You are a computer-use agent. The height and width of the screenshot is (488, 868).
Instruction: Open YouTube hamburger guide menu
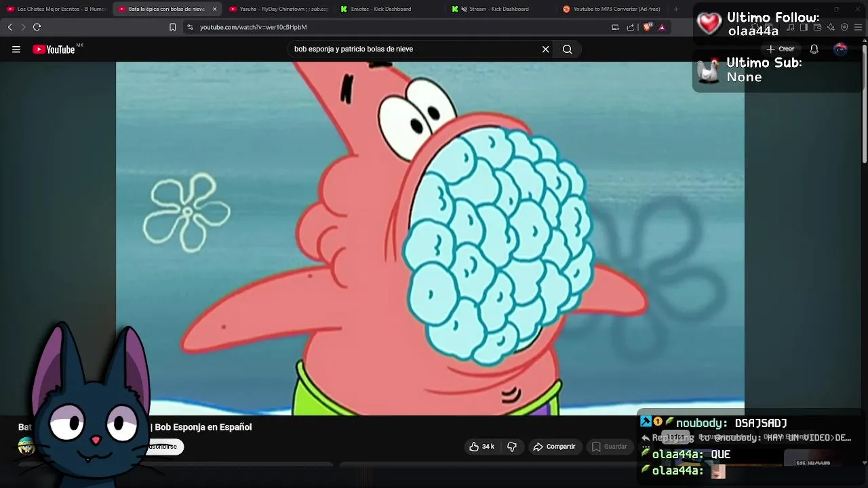(x=16, y=49)
